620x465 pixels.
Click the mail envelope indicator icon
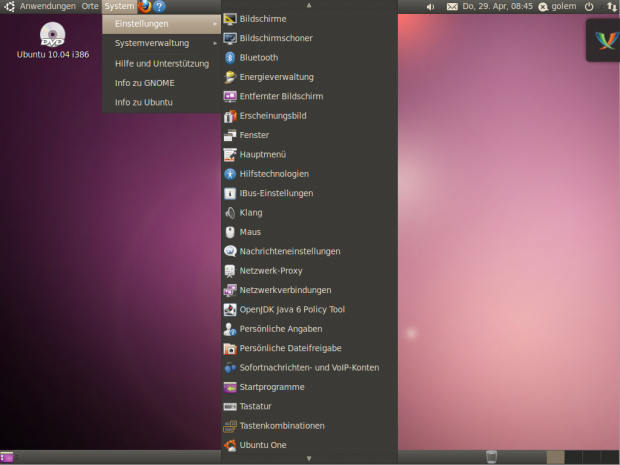coord(452,6)
